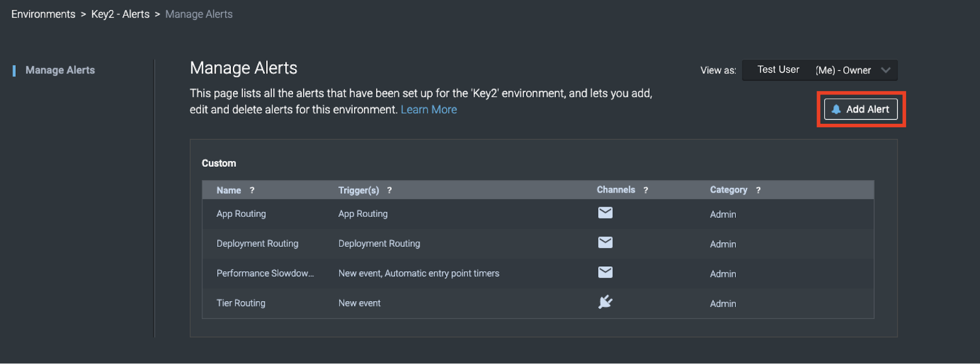Click the Add Alert button
980x364 pixels.
pyautogui.click(x=860, y=109)
